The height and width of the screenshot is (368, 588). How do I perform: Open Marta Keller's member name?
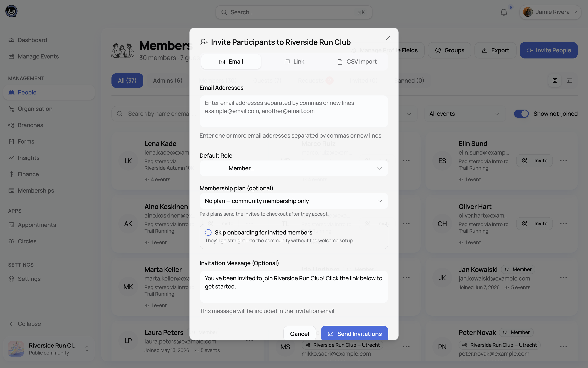pos(163,269)
